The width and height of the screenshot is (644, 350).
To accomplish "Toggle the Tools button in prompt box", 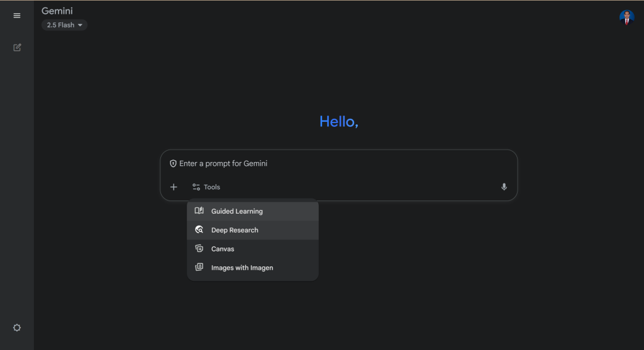I will pos(206,187).
